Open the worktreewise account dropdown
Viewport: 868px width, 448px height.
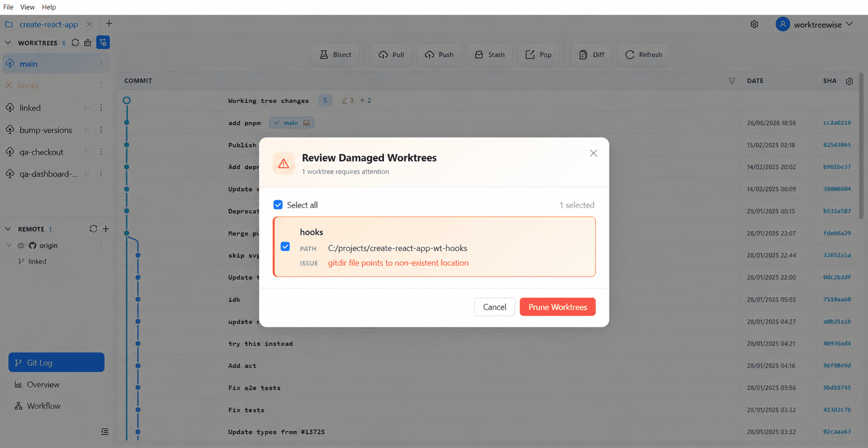coord(815,24)
